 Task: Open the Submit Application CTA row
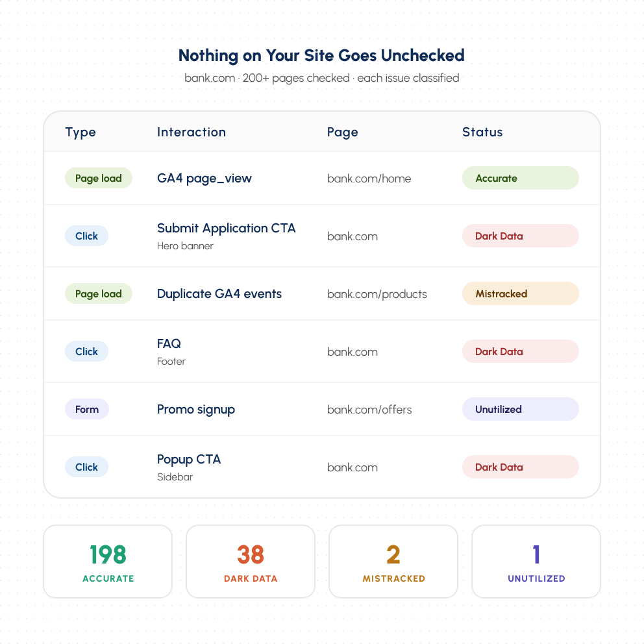tap(322, 236)
